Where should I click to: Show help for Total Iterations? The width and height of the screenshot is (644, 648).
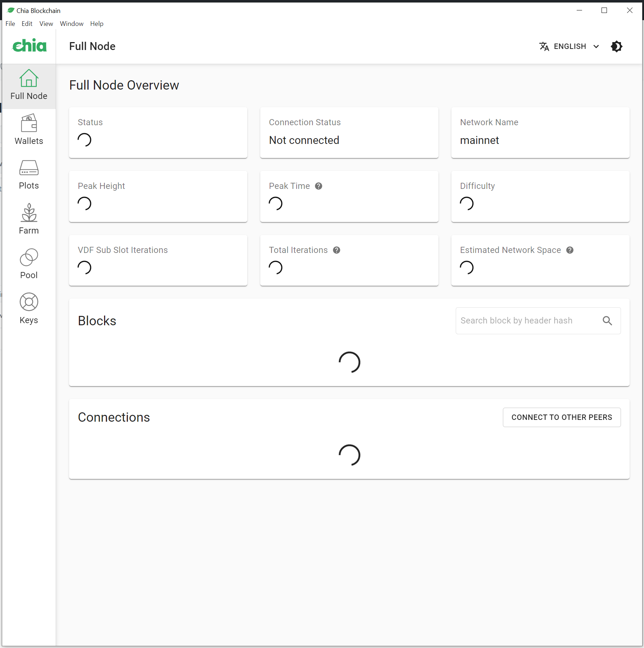337,250
